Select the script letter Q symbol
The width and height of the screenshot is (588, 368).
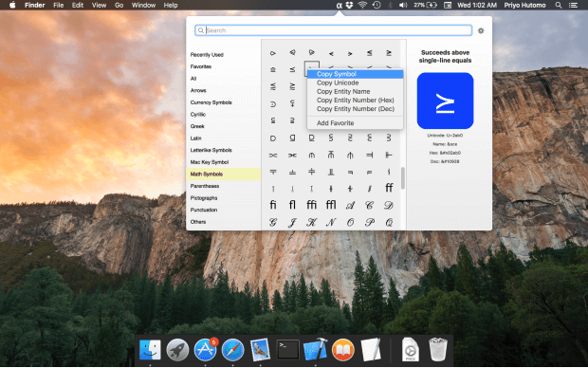pyautogui.click(x=389, y=223)
